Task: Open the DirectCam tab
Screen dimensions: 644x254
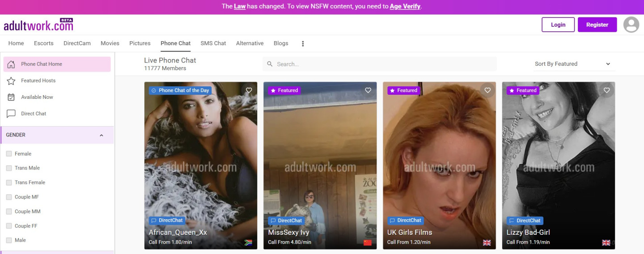Action: click(x=77, y=43)
